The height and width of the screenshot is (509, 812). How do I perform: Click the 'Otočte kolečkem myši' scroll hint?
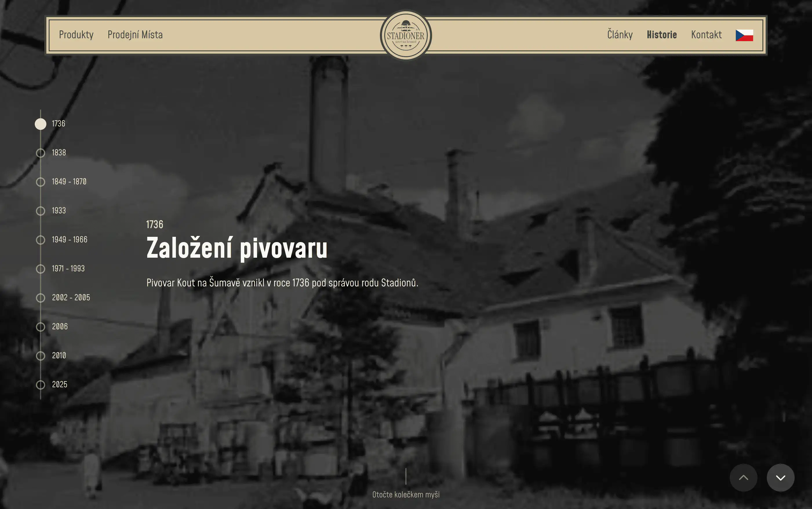405,494
